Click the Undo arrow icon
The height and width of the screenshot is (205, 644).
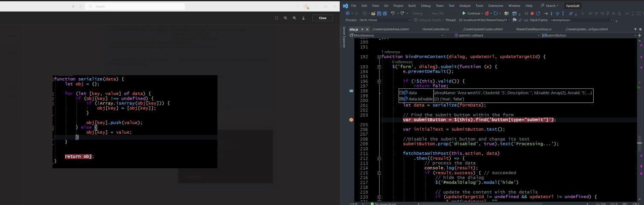[x=393, y=13]
